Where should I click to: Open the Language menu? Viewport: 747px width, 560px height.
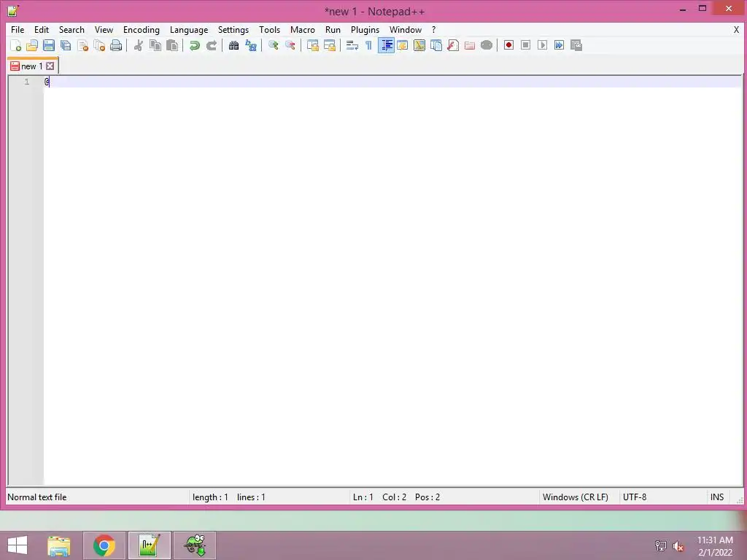pos(189,29)
